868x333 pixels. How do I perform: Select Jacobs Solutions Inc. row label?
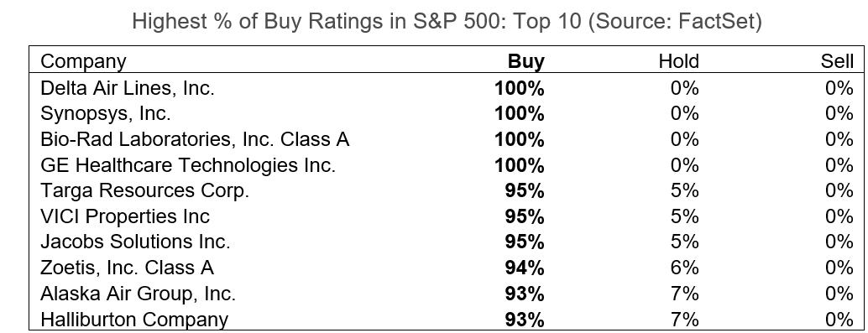click(135, 242)
